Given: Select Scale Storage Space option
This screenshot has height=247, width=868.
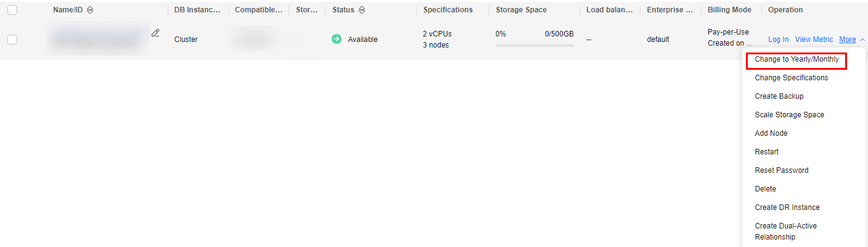Looking at the screenshot, I should 789,115.
